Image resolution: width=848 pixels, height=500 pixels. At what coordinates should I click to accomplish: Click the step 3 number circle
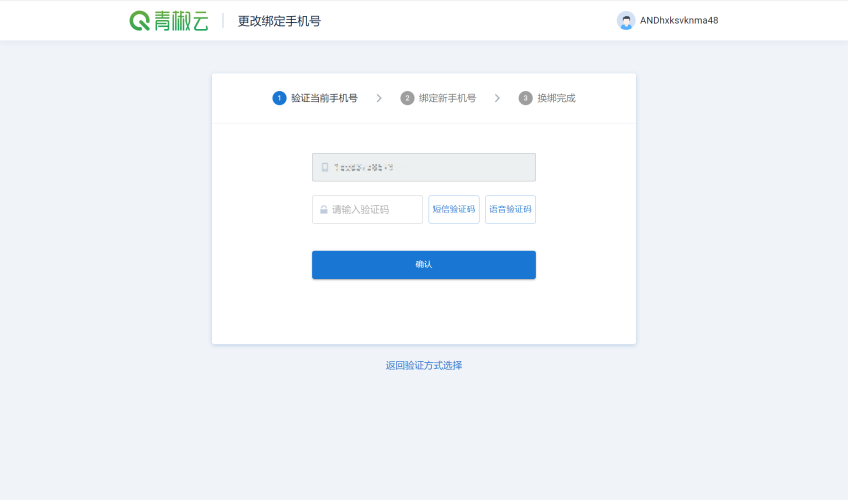pyautogui.click(x=525, y=98)
